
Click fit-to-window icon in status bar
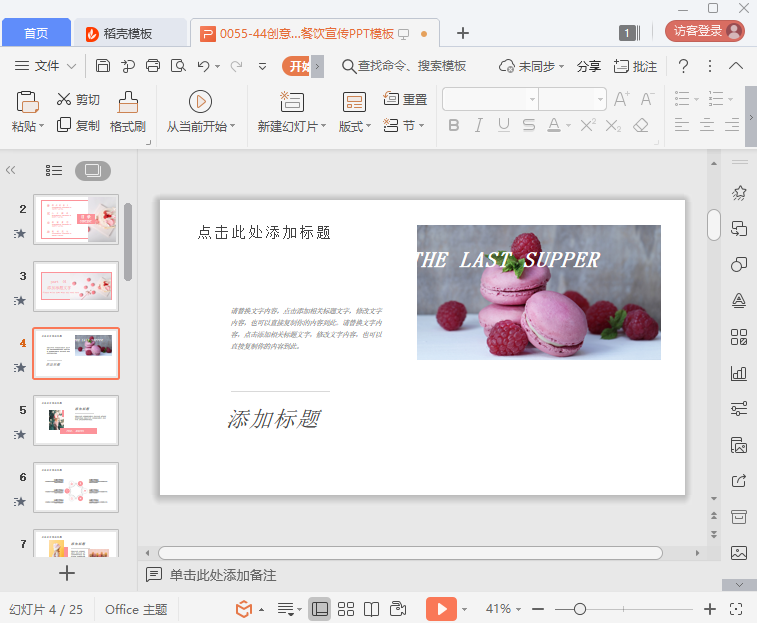pyautogui.click(x=736, y=609)
